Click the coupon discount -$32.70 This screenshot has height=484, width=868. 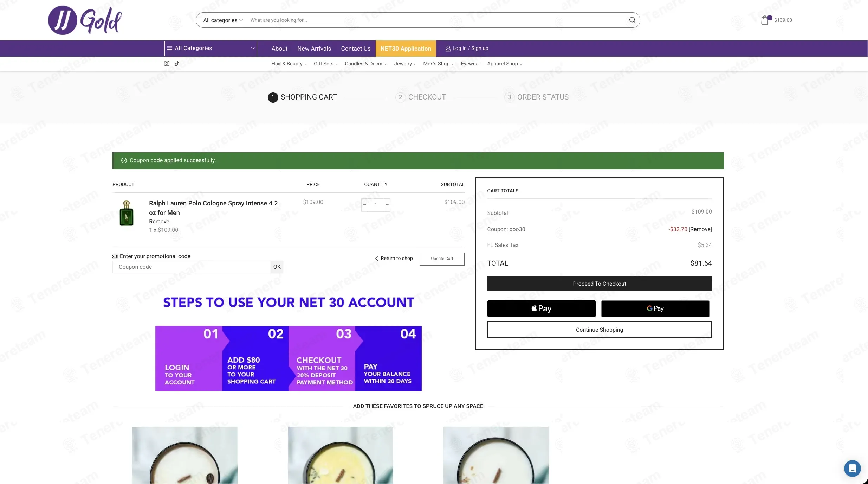(x=678, y=229)
